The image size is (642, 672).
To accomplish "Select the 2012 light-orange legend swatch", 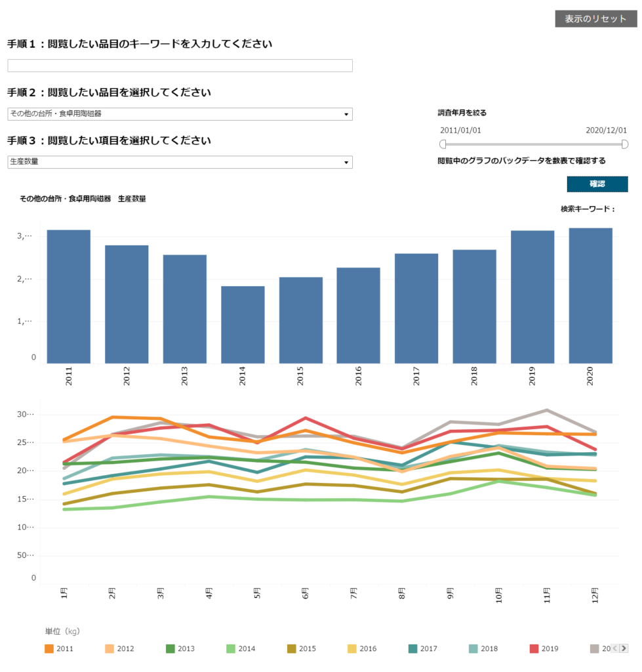I will tap(110, 648).
